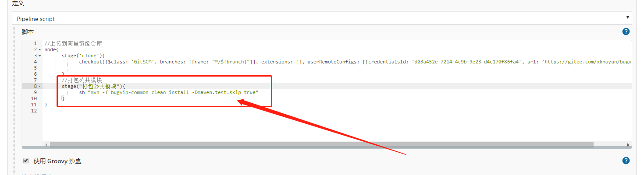Click the sh mvn clean install line
This screenshot has width=644, height=175.
tap(169, 92)
